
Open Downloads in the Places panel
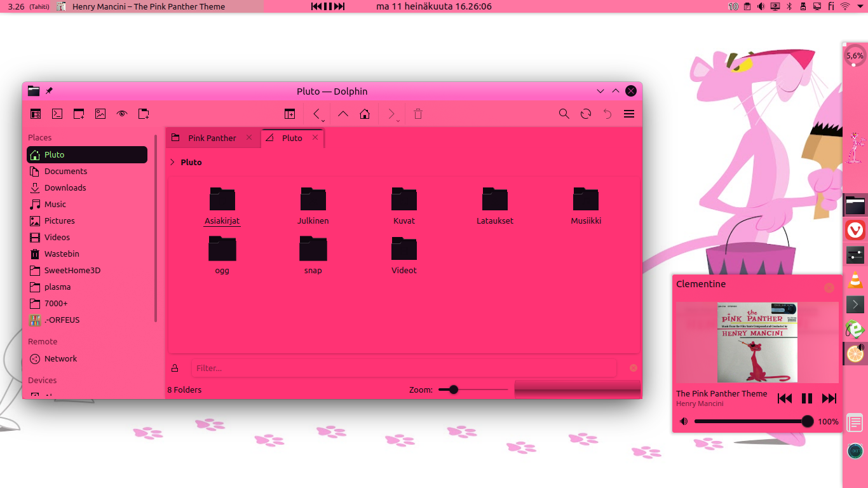click(x=87, y=187)
